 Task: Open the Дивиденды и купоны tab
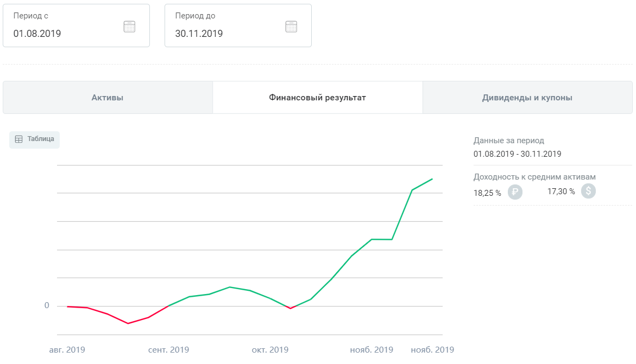(527, 98)
